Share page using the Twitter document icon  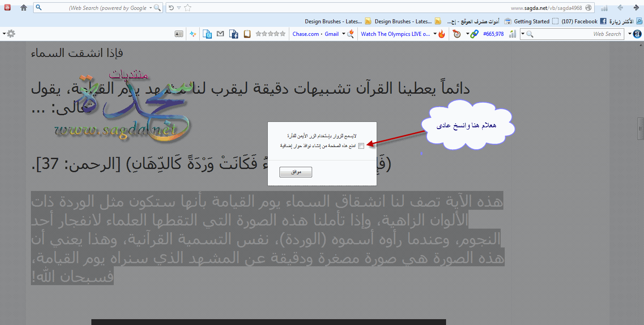pos(207,34)
